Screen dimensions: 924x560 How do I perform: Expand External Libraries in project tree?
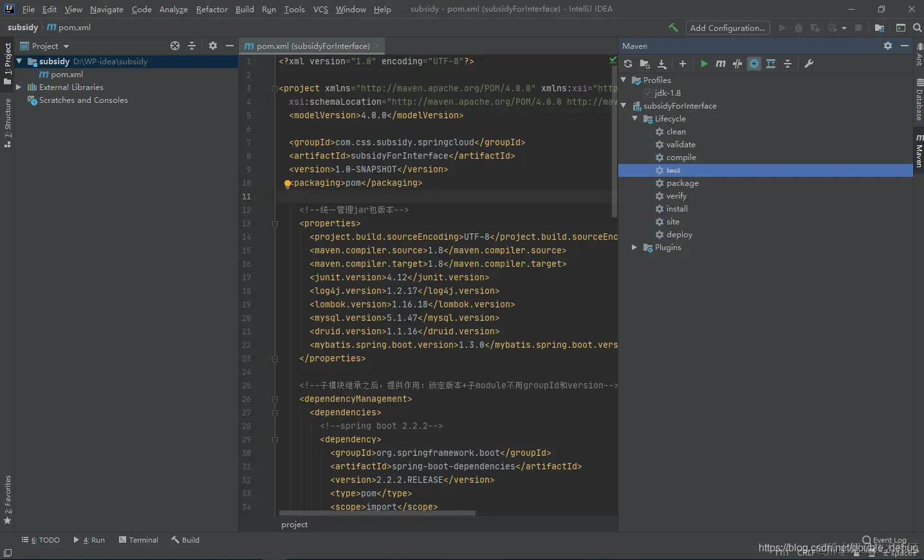coord(19,87)
